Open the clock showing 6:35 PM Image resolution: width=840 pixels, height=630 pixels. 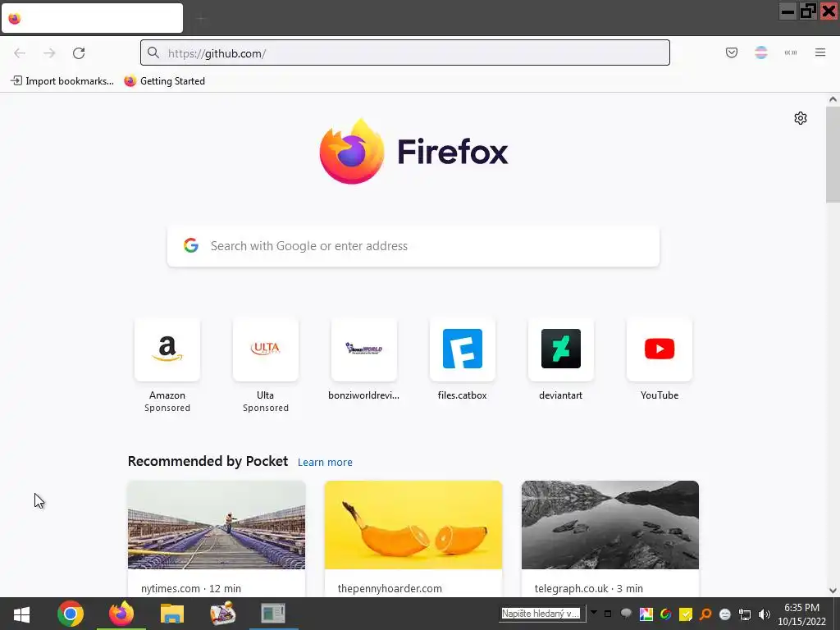[x=802, y=614]
